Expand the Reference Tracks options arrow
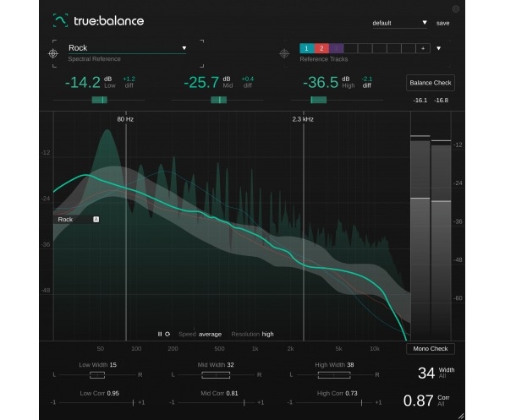The width and height of the screenshot is (505, 420). 439,48
